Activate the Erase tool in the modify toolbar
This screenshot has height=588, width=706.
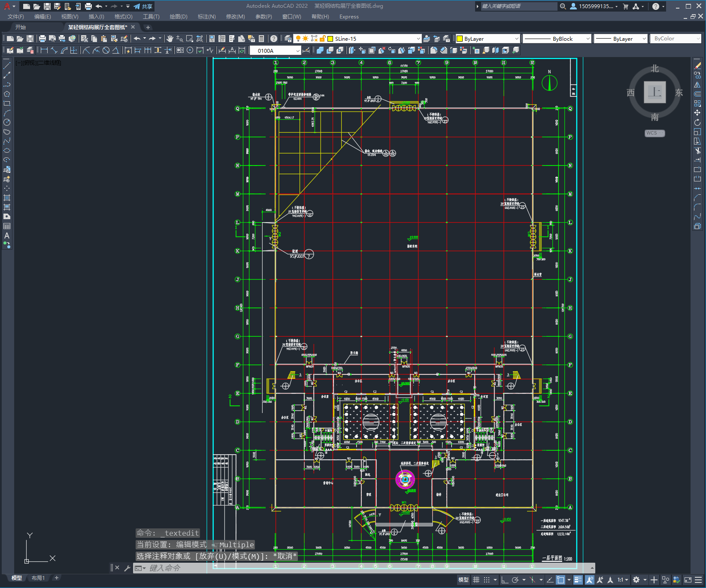[697, 66]
